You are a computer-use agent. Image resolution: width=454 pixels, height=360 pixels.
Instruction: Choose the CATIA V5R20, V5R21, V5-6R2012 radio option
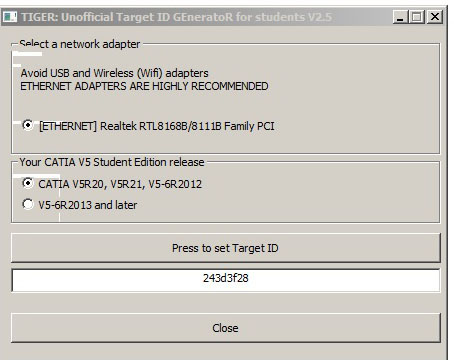(x=28, y=183)
